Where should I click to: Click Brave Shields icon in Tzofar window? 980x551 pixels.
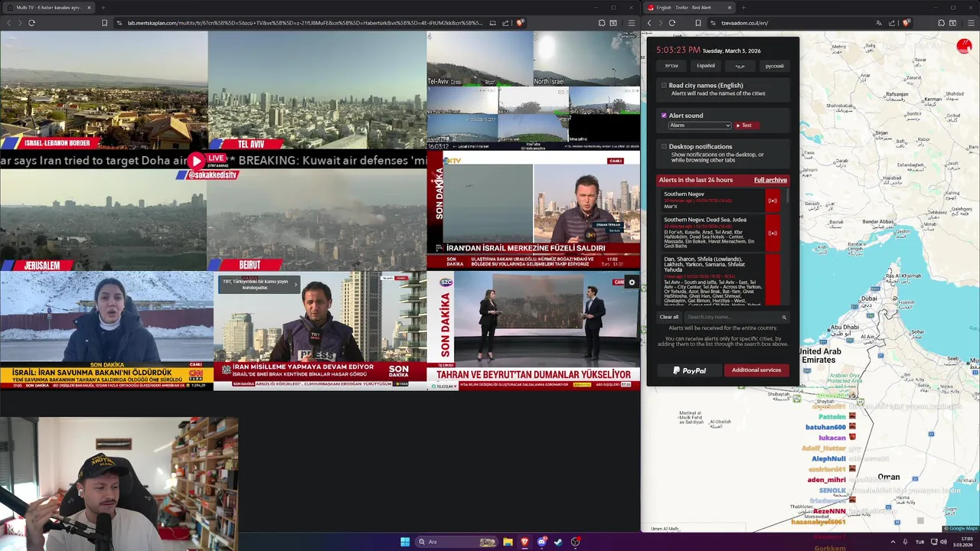click(906, 23)
